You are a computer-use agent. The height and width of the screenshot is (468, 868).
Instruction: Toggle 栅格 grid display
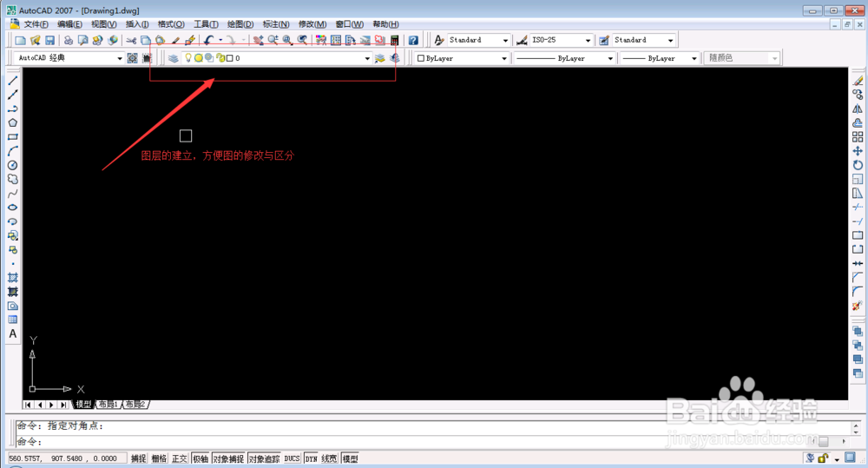coord(159,458)
